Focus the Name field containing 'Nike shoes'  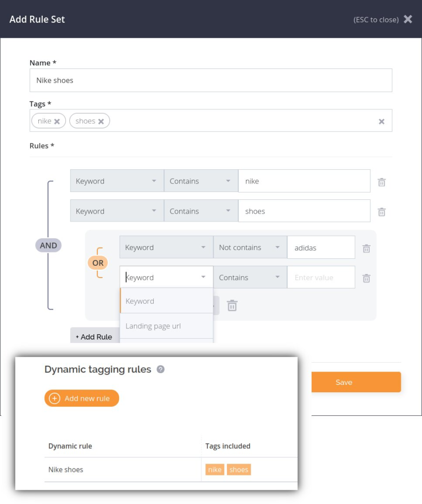point(211,80)
